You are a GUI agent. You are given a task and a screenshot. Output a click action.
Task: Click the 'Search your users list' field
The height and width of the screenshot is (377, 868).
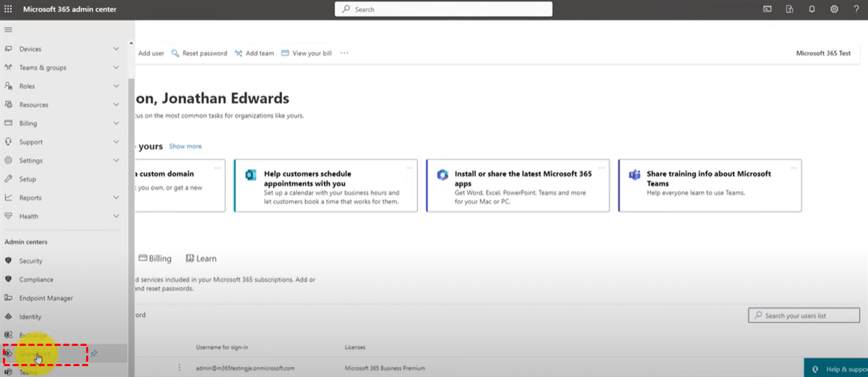pyautogui.click(x=803, y=315)
